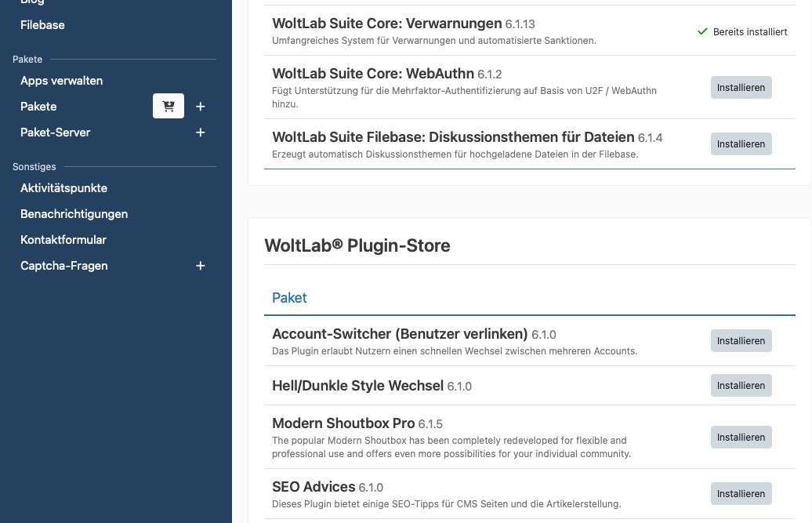The width and height of the screenshot is (812, 523).
Task: Install Hell/Dunkle Style Wechsel plugin
Action: click(741, 386)
